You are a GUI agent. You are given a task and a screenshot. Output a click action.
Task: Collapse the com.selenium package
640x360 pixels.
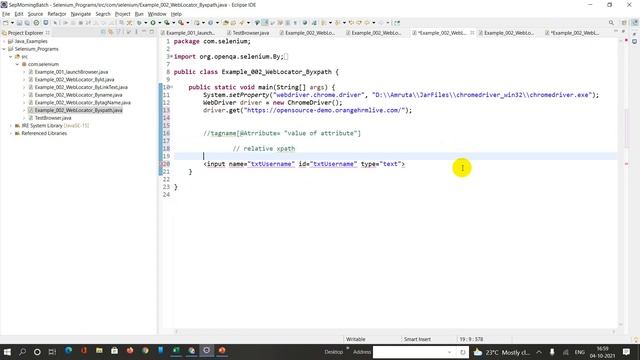[17, 64]
